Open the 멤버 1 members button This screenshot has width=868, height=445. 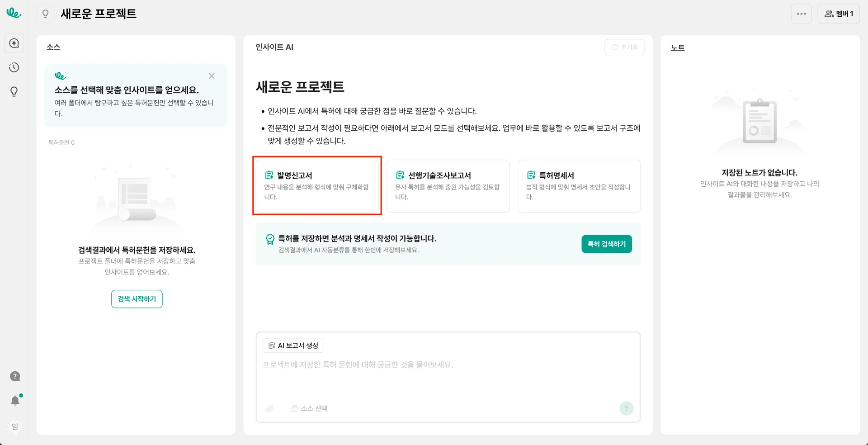click(x=839, y=14)
